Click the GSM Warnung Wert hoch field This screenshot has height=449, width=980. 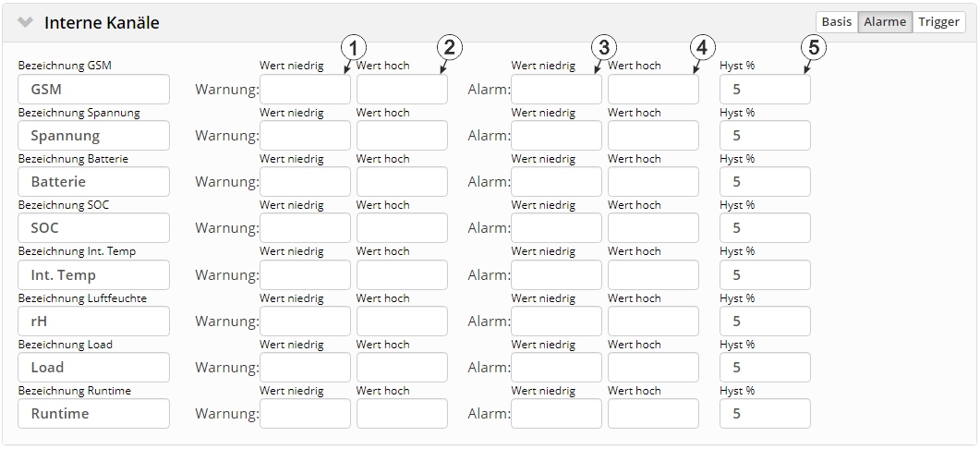[x=402, y=90]
